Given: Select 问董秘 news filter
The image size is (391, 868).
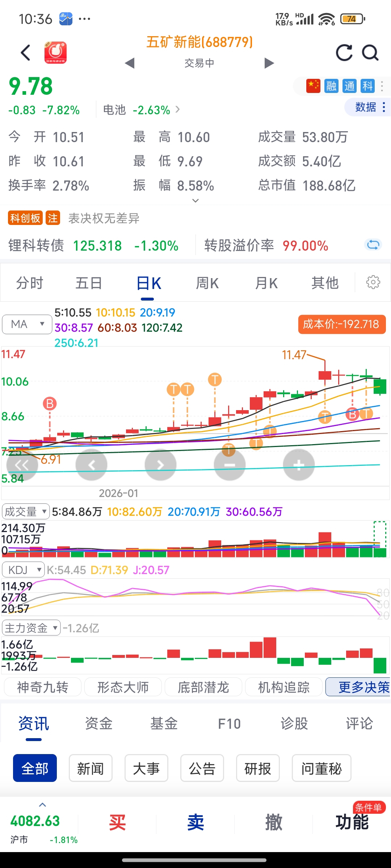Looking at the screenshot, I should tap(321, 768).
